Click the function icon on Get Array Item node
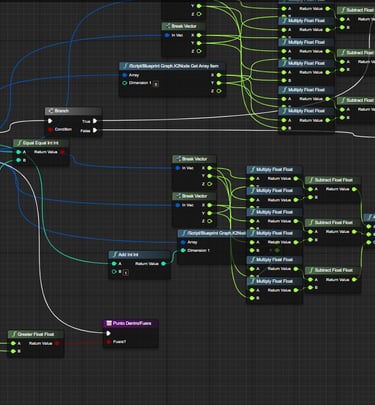Image resolution: width=375 pixels, height=405 pixels. click(x=125, y=66)
